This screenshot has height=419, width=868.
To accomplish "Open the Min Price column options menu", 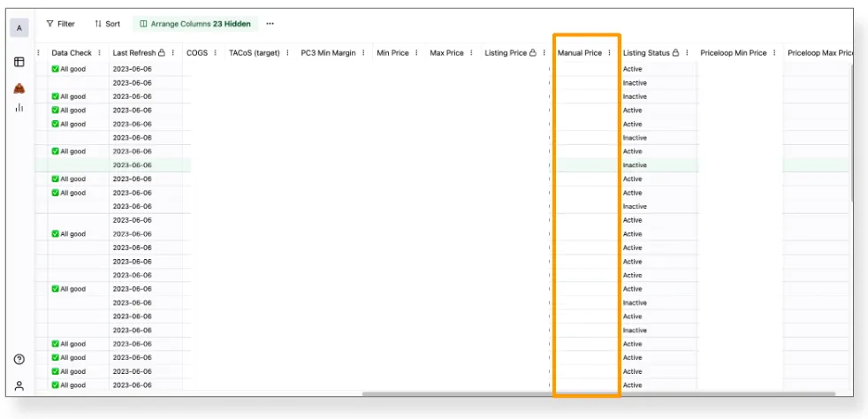I will click(416, 53).
